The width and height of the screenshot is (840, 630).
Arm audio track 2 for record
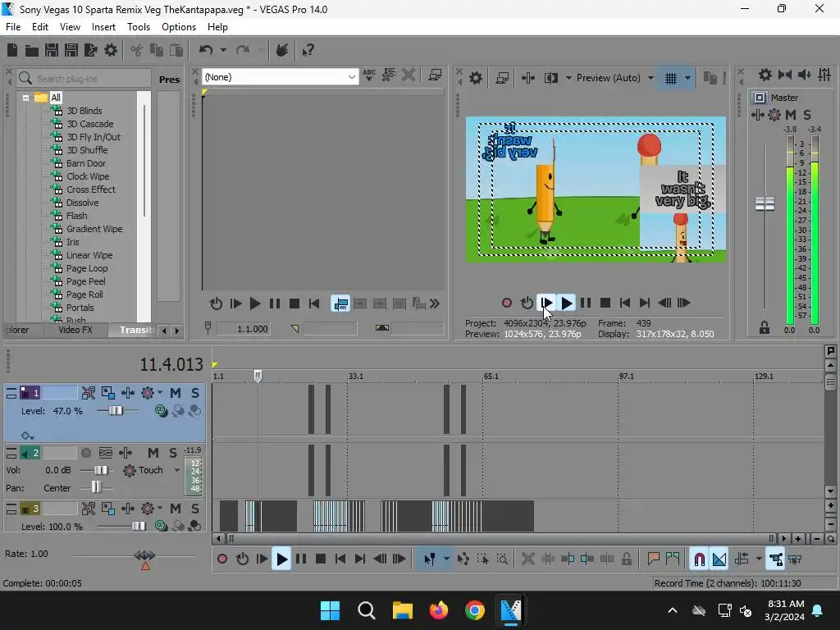(85, 453)
